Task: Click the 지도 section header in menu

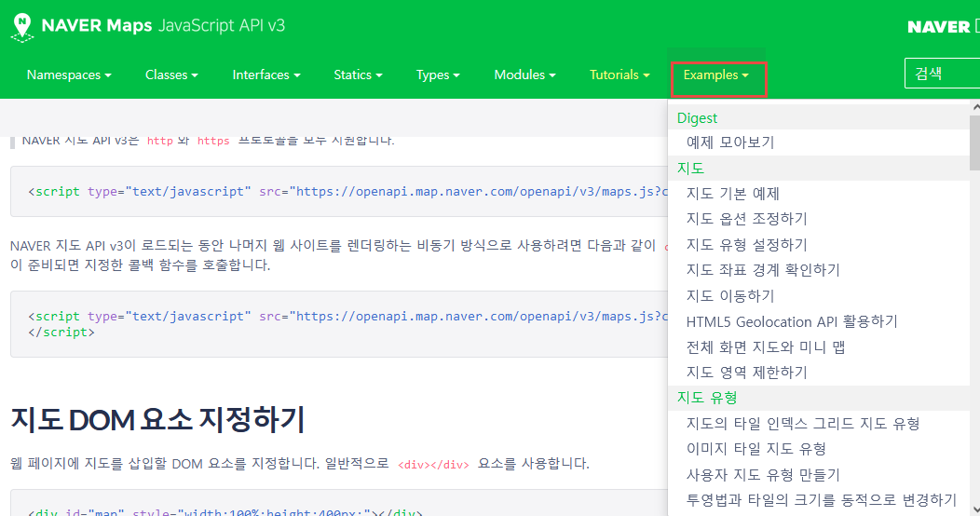Action: pyautogui.click(x=690, y=168)
